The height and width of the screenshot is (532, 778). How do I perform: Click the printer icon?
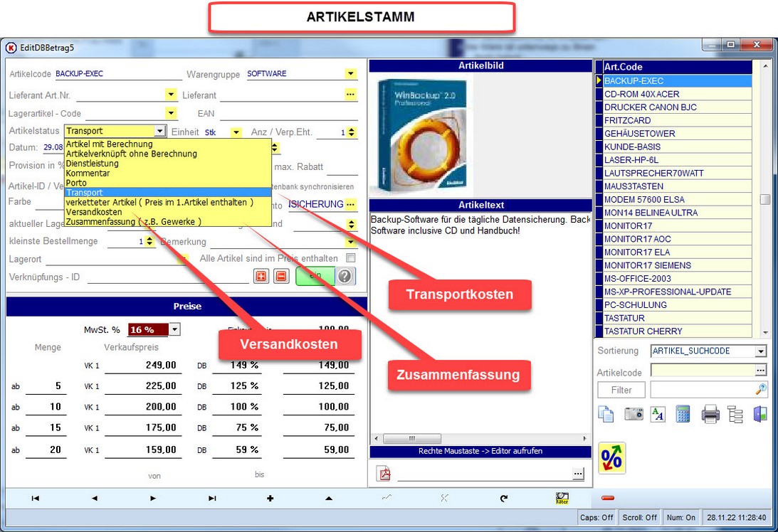710,414
